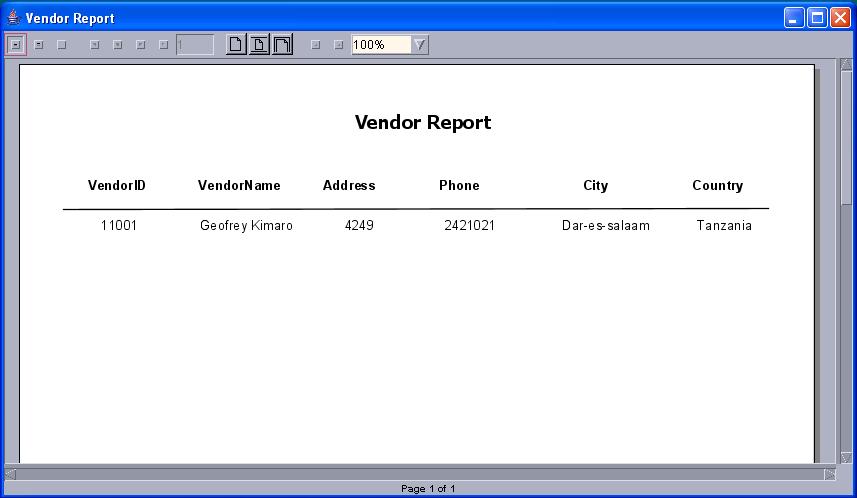Click the horizontal scrollbar left arrow
857x498 pixels.
tap(10, 474)
